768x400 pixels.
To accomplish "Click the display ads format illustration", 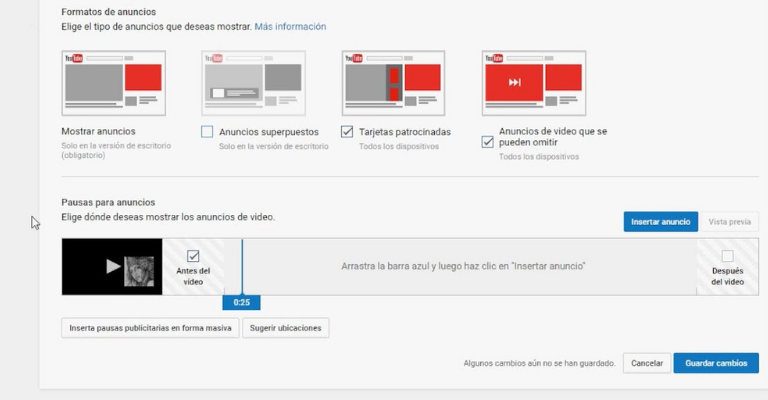I will [114, 83].
